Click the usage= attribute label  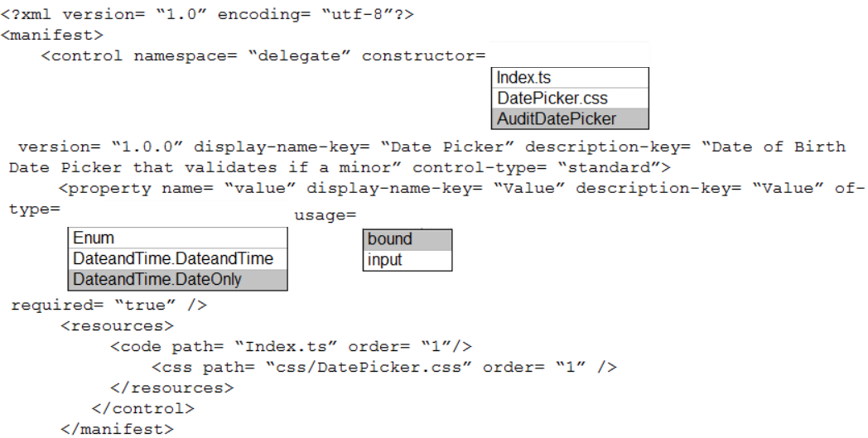[325, 215]
